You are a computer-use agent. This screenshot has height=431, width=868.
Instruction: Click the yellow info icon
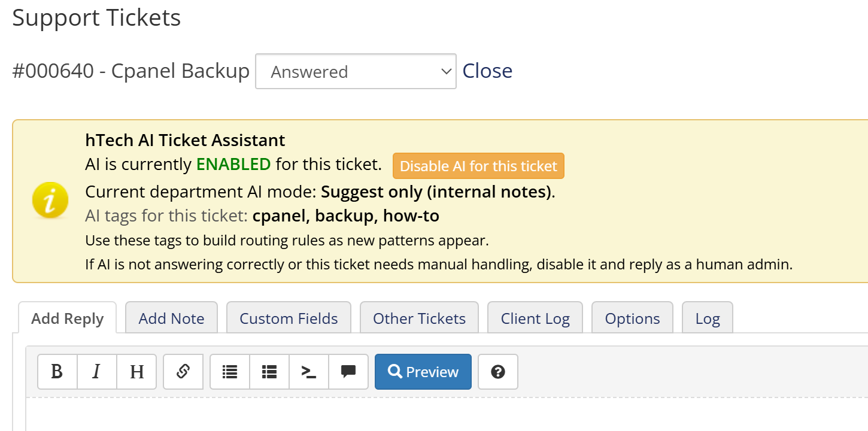point(50,201)
